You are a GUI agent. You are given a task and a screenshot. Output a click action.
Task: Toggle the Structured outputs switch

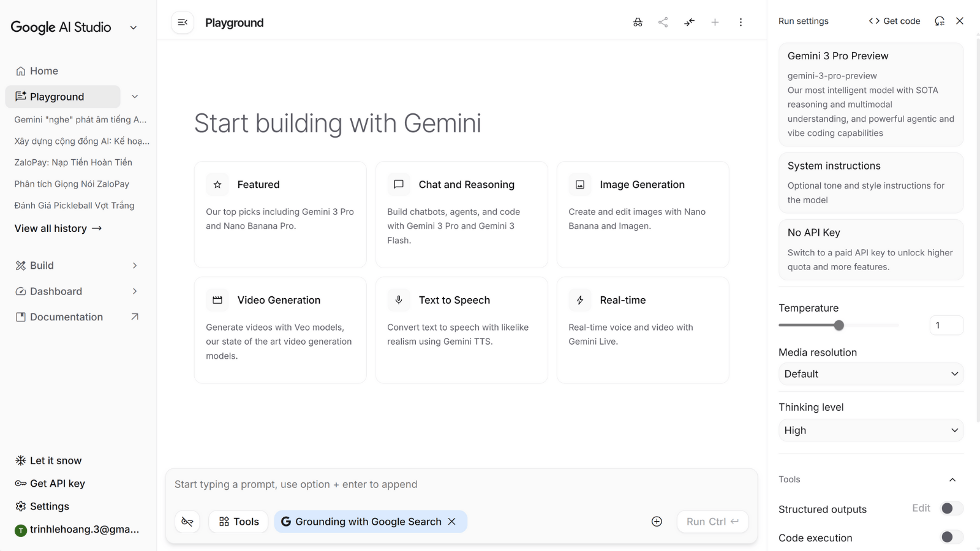(951, 509)
